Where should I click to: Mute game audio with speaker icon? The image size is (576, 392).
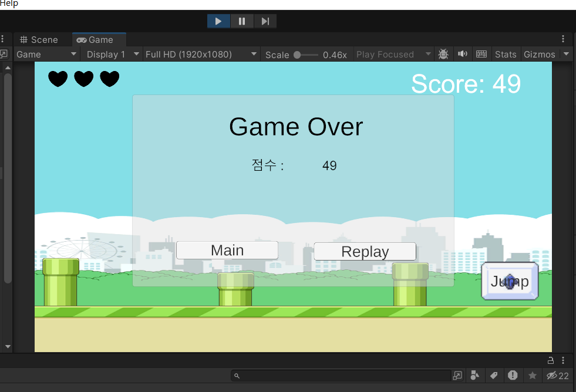(463, 55)
